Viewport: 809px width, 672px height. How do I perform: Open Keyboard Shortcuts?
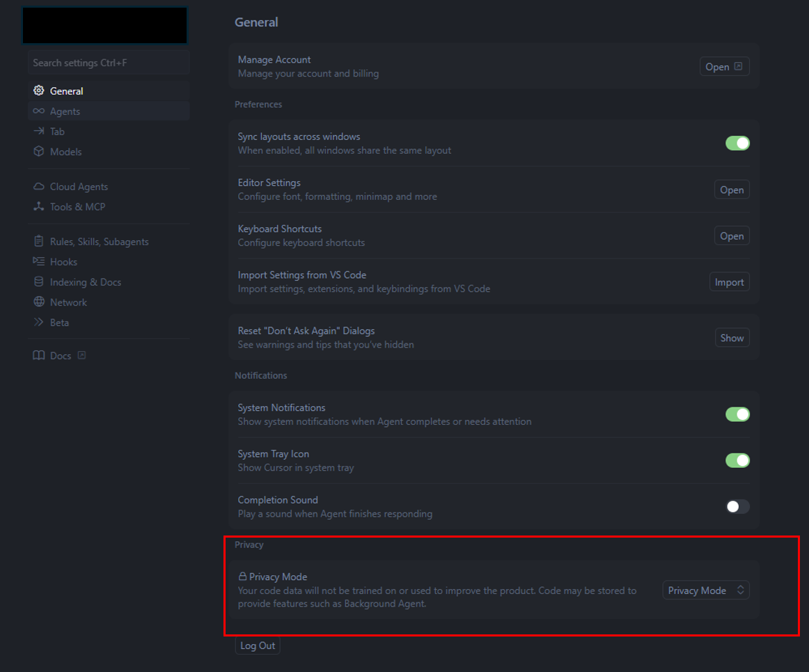(732, 236)
